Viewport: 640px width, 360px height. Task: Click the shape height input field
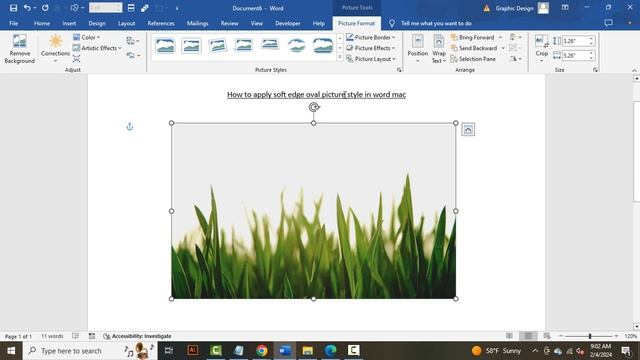click(x=575, y=41)
